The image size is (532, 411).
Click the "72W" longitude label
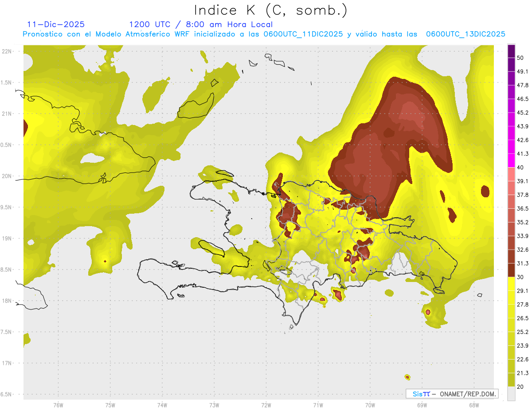(x=266, y=405)
